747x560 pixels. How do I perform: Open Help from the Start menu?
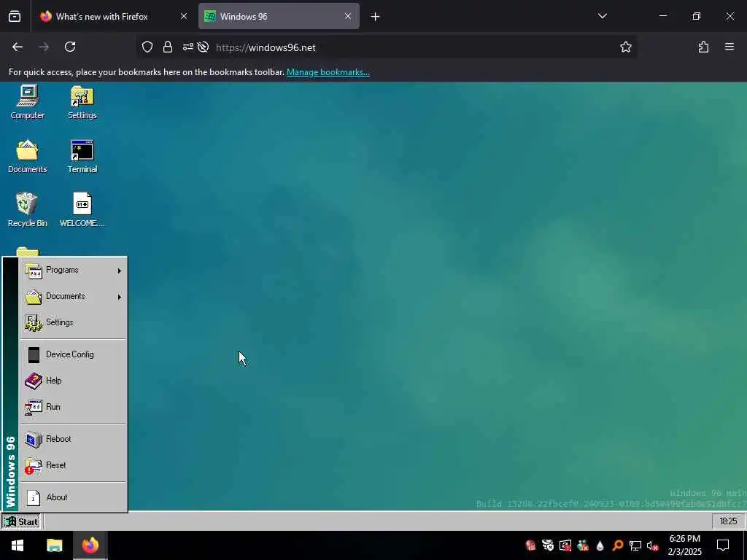click(72, 381)
